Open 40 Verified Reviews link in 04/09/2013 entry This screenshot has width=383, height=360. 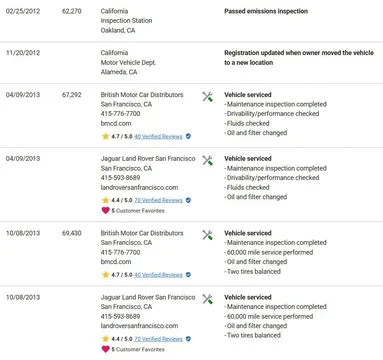pyautogui.click(x=158, y=136)
